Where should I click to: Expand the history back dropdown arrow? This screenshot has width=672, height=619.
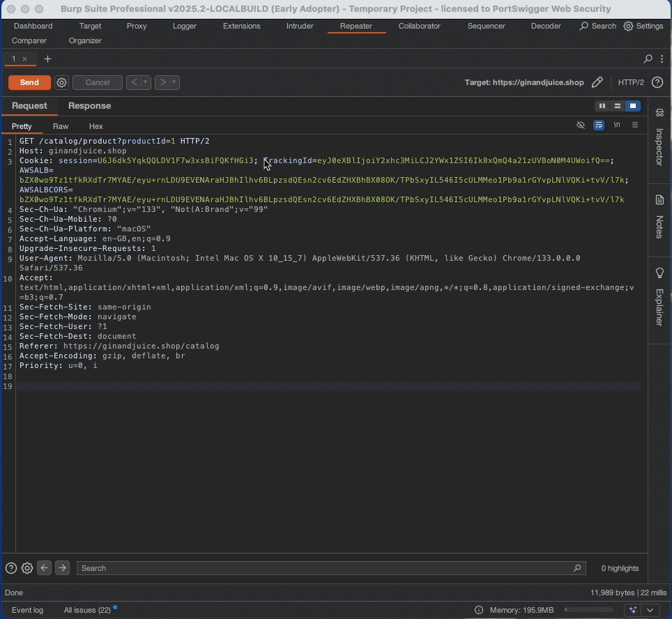146,82
